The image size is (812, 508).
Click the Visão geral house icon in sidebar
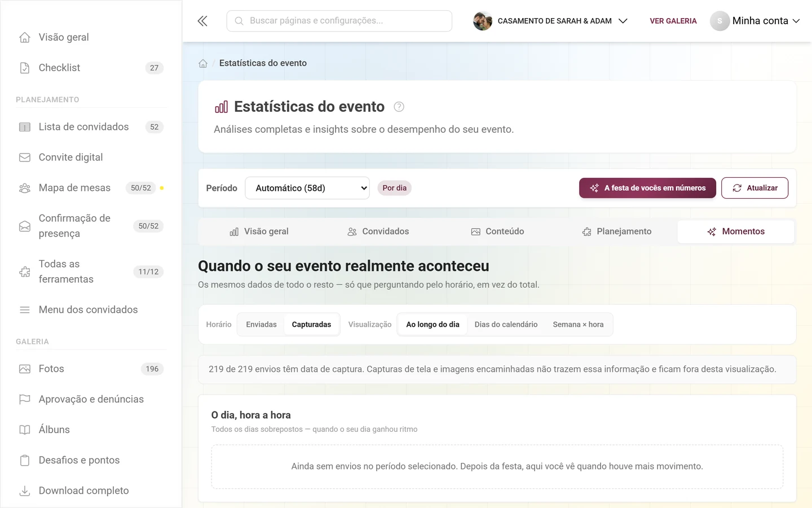click(x=25, y=37)
